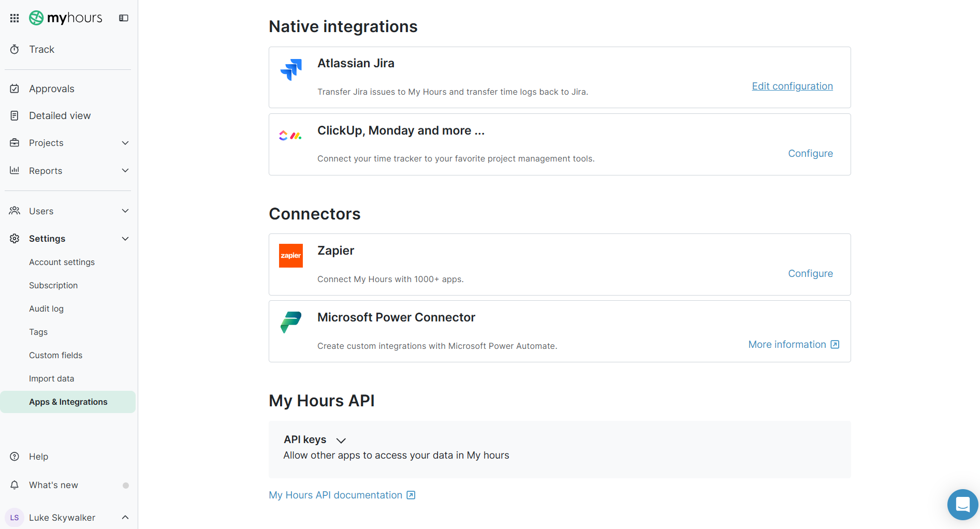Expand the Users menu chevron
The width and height of the screenshot is (980, 529).
point(125,211)
